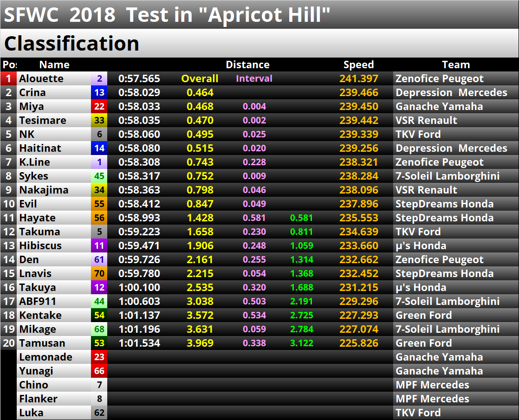Image resolution: width=519 pixels, height=420 pixels.
Task: Click interval value 0.255 for Den
Action: 254,259
